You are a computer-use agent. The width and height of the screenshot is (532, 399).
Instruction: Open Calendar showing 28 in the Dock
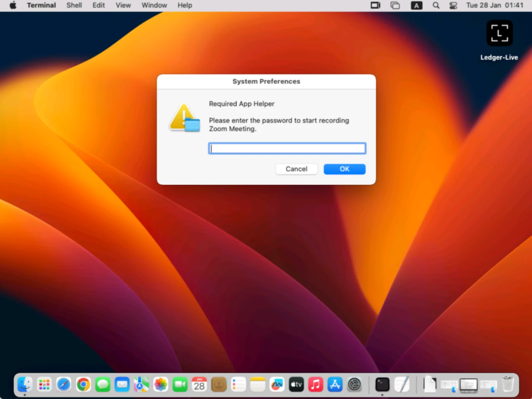click(x=199, y=385)
